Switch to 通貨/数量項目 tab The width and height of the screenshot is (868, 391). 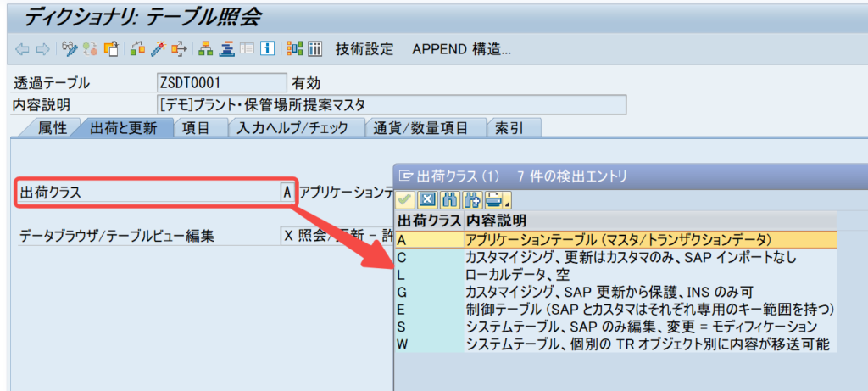coord(420,128)
